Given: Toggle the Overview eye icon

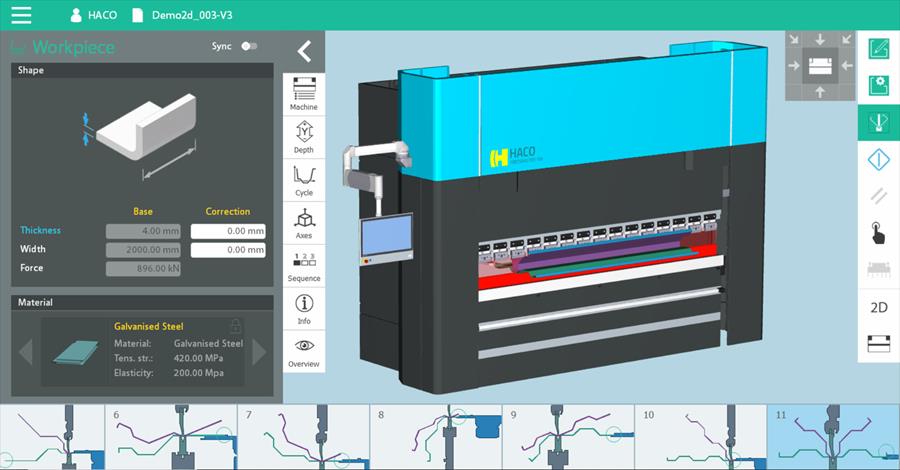Looking at the screenshot, I should click(x=304, y=351).
